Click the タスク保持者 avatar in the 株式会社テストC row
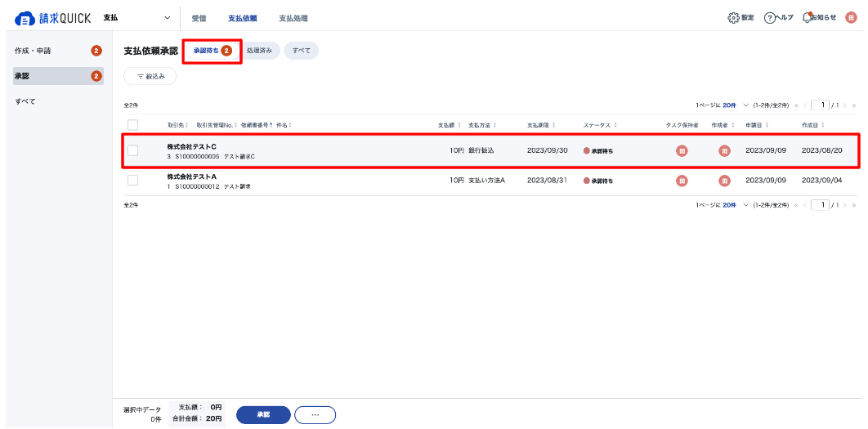 point(682,150)
